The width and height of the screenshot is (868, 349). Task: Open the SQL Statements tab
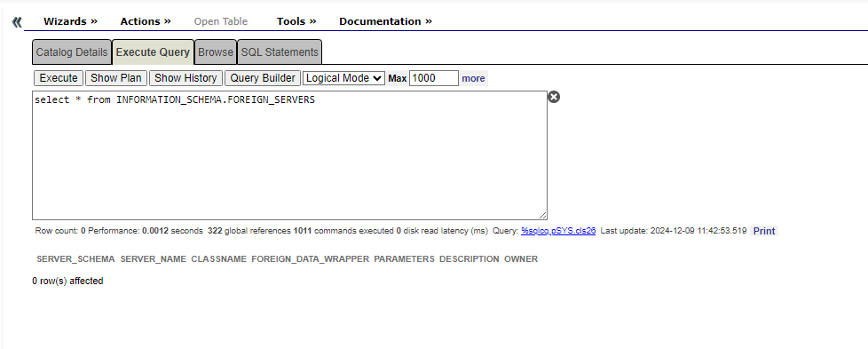click(280, 52)
